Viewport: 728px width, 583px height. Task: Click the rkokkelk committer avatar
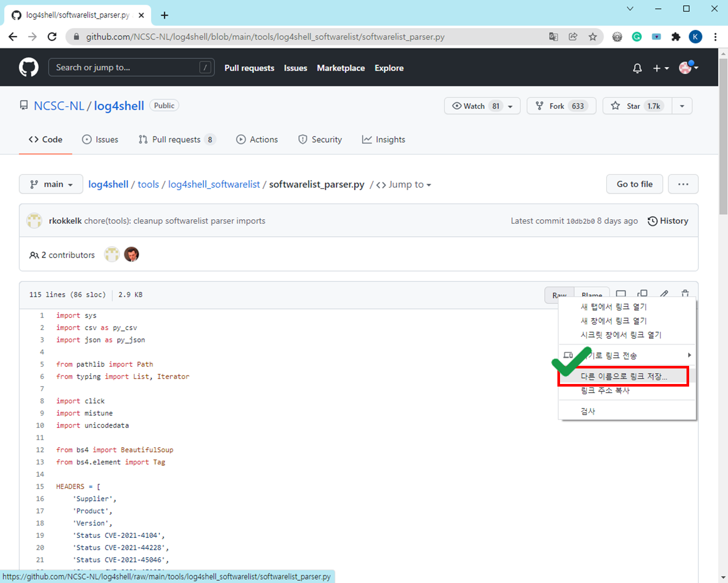(34, 221)
